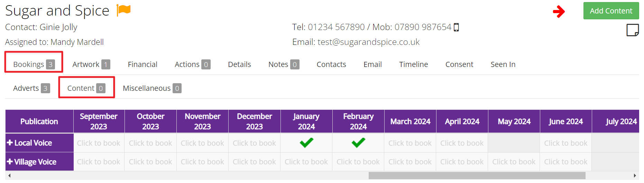Click the mobile phone icon

456,27
